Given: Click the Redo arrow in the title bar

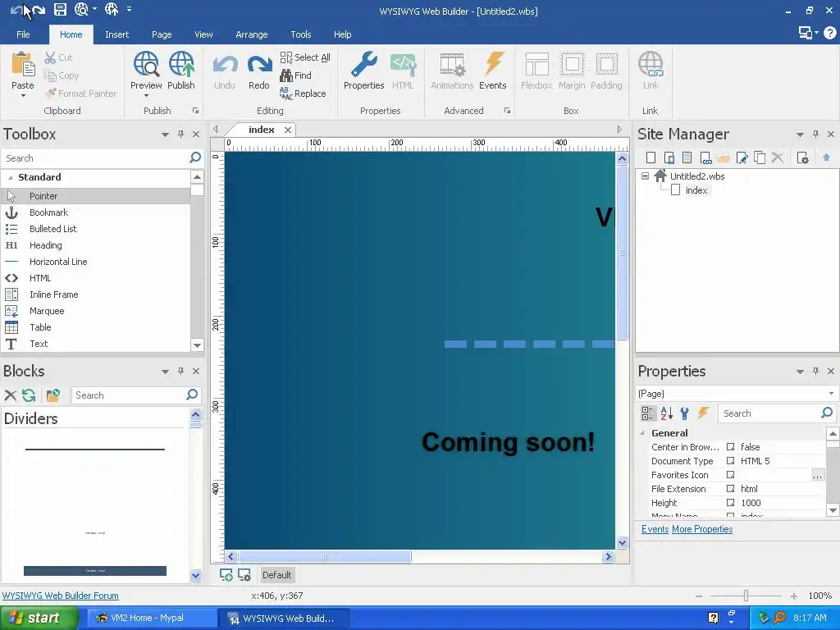Looking at the screenshot, I should tap(39, 10).
